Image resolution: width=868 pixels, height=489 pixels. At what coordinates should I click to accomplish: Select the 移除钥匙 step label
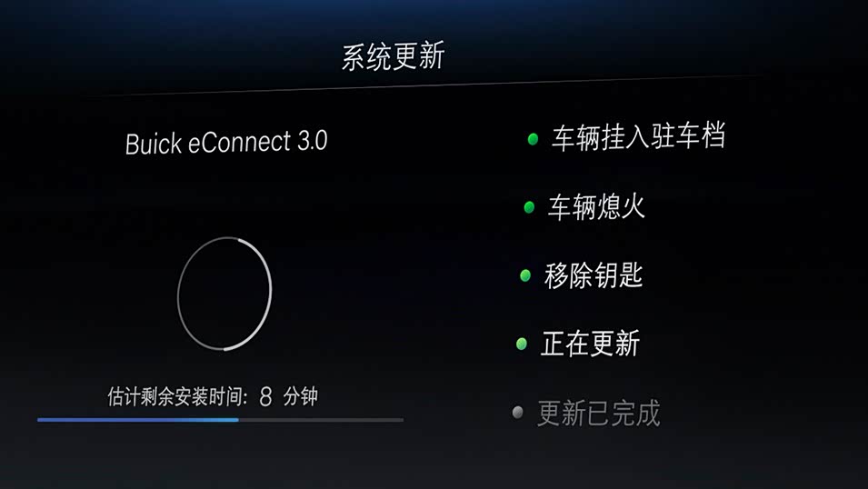pos(593,275)
